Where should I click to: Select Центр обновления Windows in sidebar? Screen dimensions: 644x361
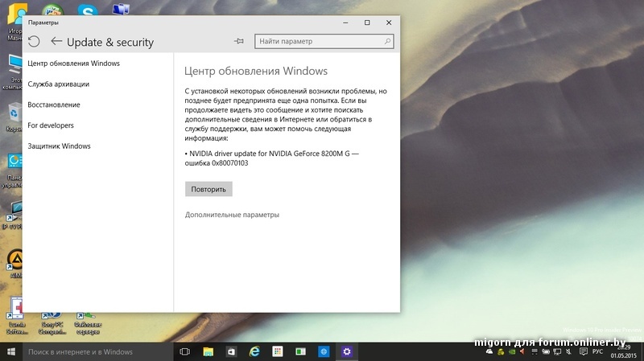(73, 63)
